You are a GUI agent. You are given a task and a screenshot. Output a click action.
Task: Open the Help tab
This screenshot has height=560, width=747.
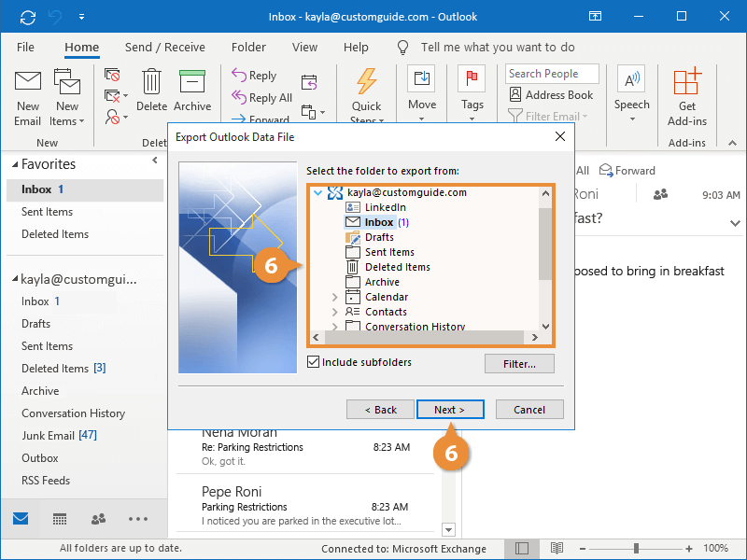(x=356, y=48)
